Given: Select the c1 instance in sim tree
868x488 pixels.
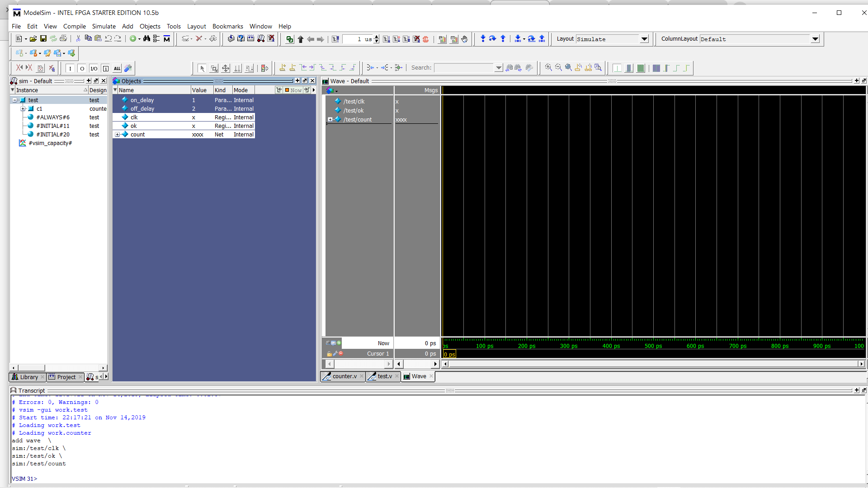Looking at the screenshot, I should point(39,109).
